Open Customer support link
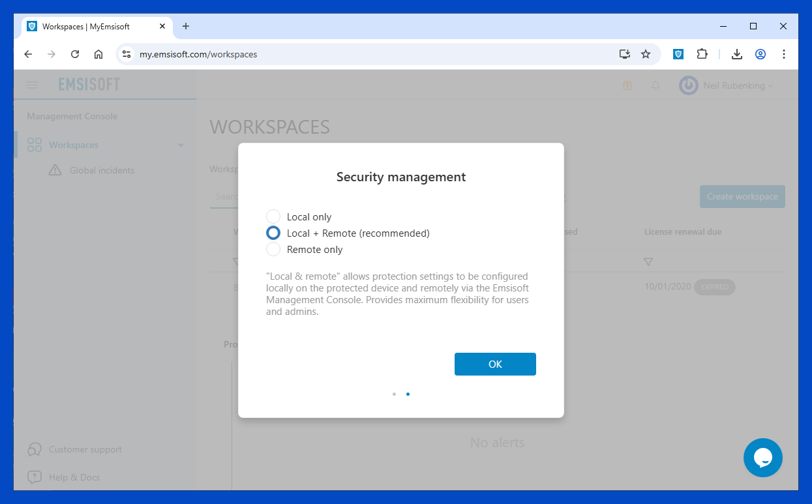The image size is (812, 504). coord(85,449)
